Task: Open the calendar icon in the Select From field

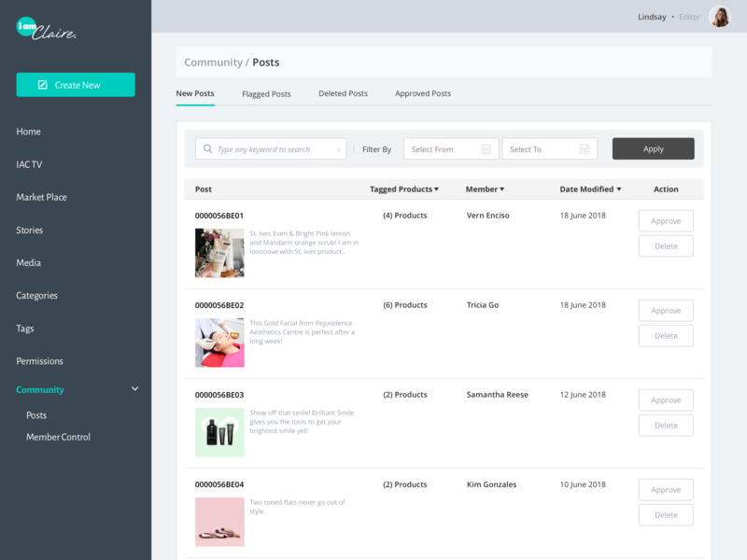Action: coord(486,148)
